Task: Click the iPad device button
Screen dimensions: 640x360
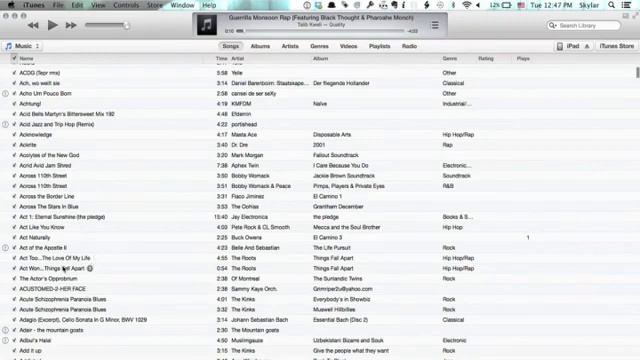Action: click(x=573, y=46)
